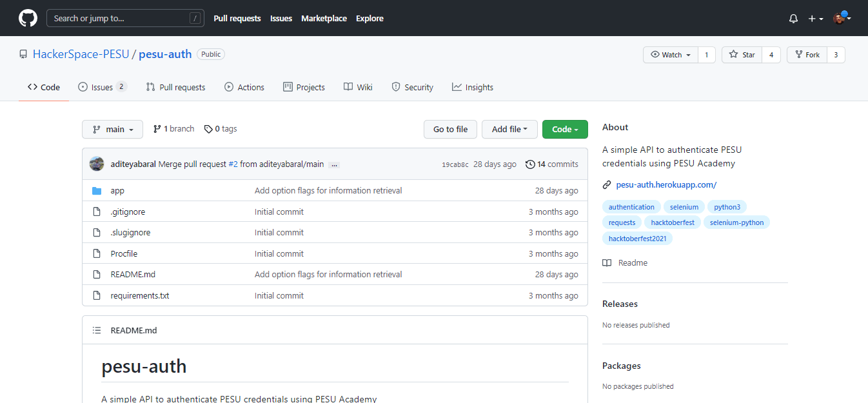The width and height of the screenshot is (868, 403).
Task: Switch to the Issues tab
Action: (102, 87)
